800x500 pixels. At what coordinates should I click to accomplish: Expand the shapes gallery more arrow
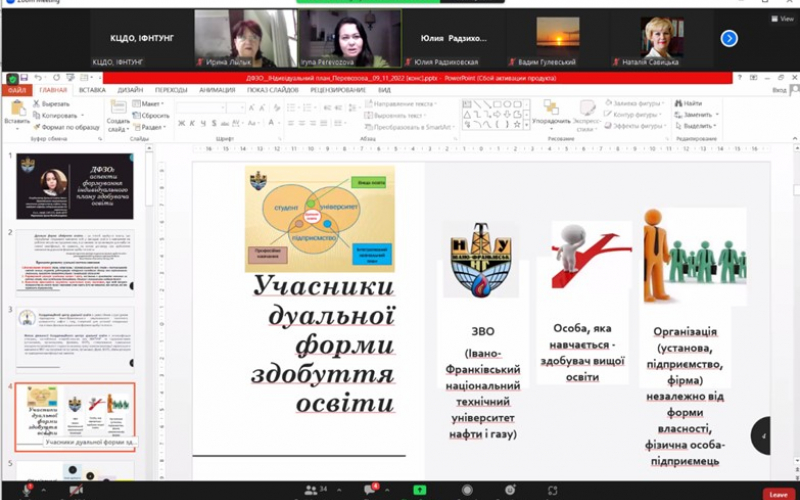pyautogui.click(x=527, y=125)
